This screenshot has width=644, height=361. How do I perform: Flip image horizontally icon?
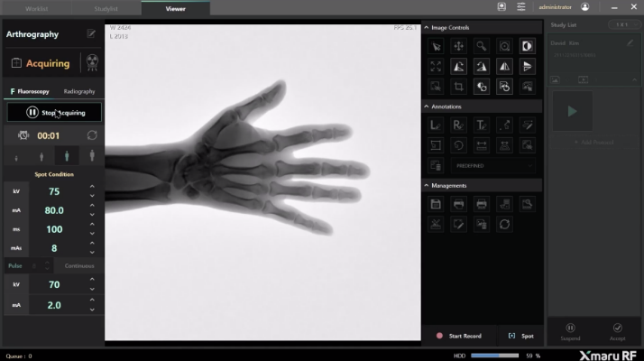pos(504,66)
